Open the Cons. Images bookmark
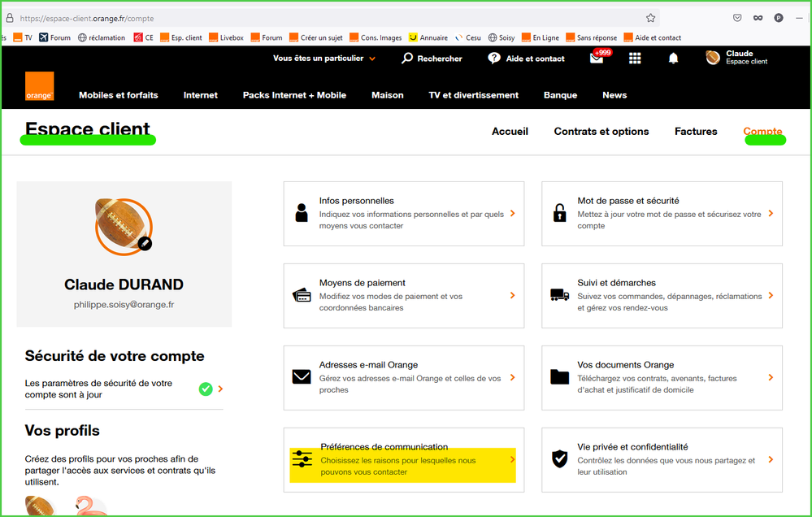The image size is (812, 517). coord(376,37)
